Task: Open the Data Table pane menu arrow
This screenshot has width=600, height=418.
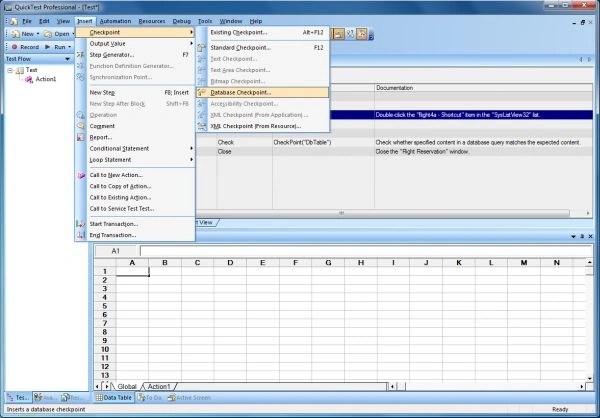Action: pyautogui.click(x=573, y=237)
